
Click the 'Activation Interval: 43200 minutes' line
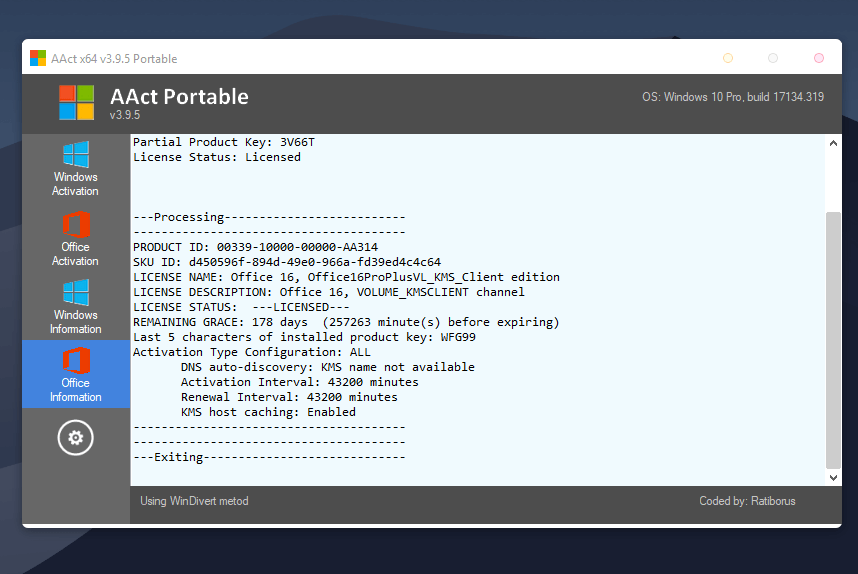point(300,382)
